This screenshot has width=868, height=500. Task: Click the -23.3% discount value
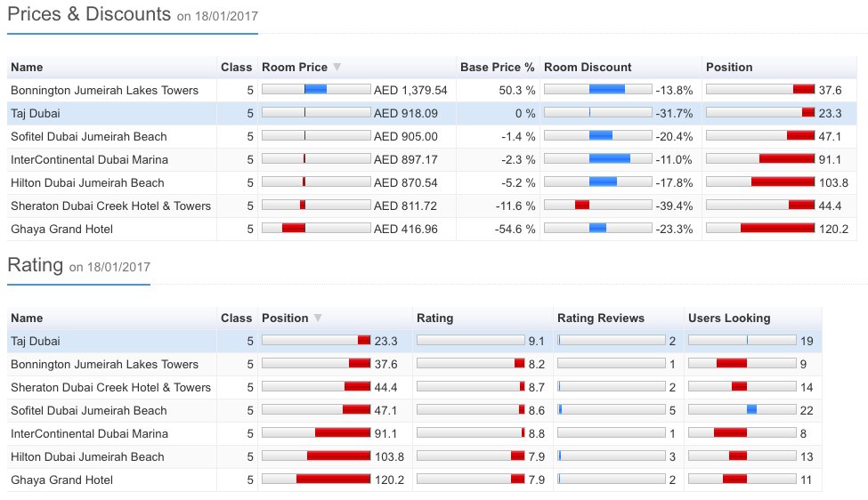[x=674, y=229]
